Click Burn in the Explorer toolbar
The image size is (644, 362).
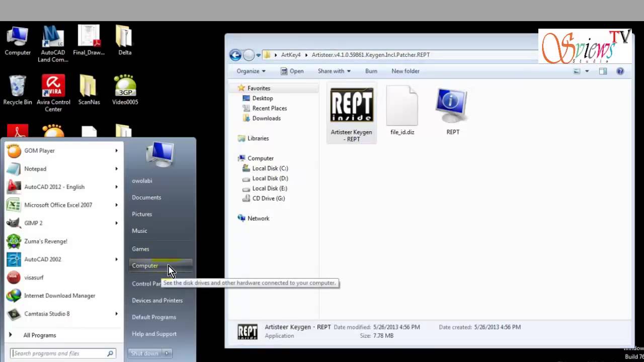point(371,71)
